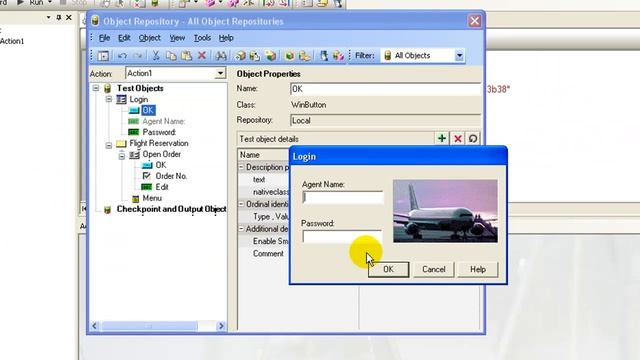Image resolution: width=640 pixels, height=360 pixels.
Task: Open the Filter All Objects dropdown
Action: 459,56
